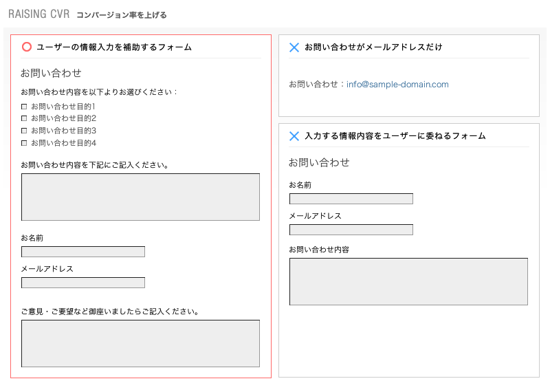
Task: Click the heading お問い合わせがメールアドレスだけ
Action: coord(373,47)
